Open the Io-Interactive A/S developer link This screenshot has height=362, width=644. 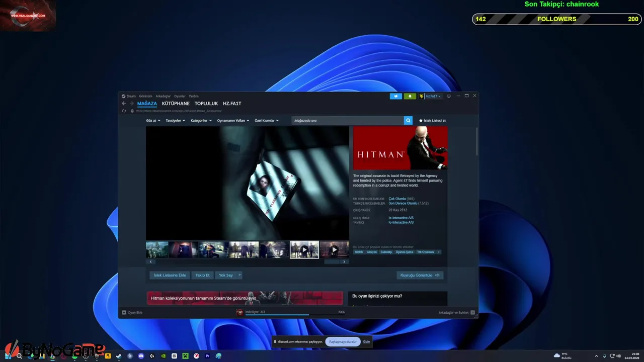tap(401, 218)
